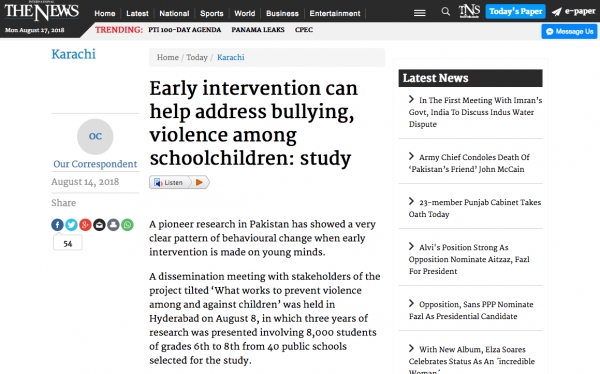Share article on Facebook
Screen dimensions: 600x374
pyautogui.click(x=57, y=225)
